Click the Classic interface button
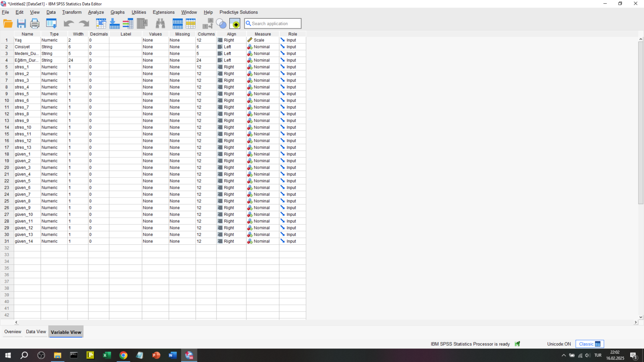Image resolution: width=644 pixels, height=362 pixels. (x=589, y=344)
